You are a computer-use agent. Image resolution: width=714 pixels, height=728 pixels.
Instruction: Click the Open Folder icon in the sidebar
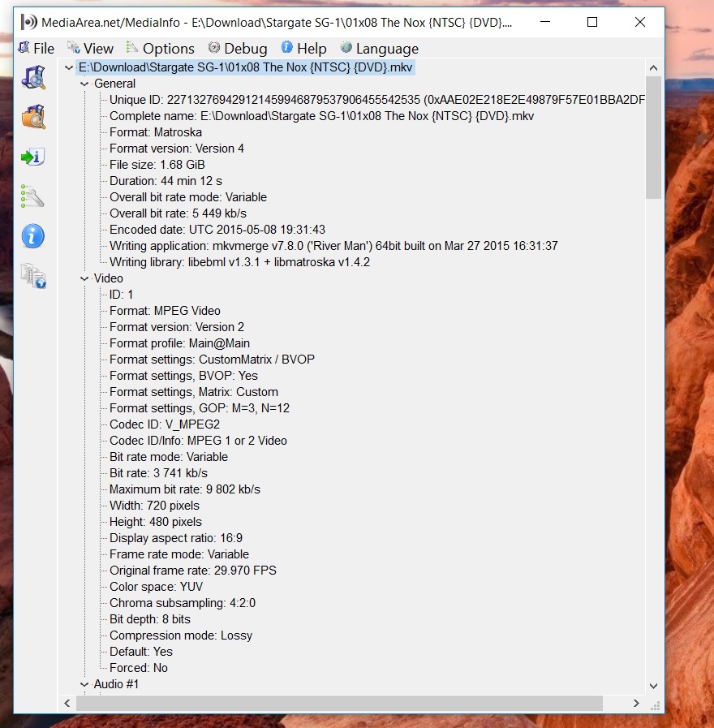click(x=33, y=117)
